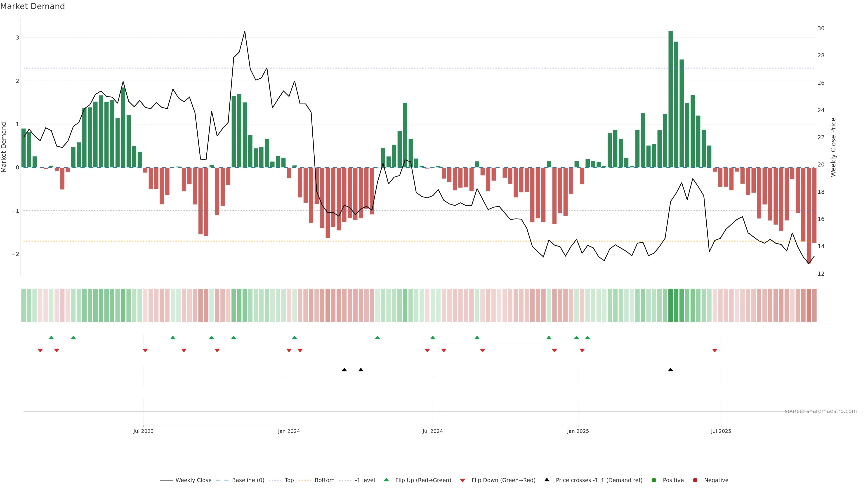Click the darkest green heatmap cell

tap(670, 305)
